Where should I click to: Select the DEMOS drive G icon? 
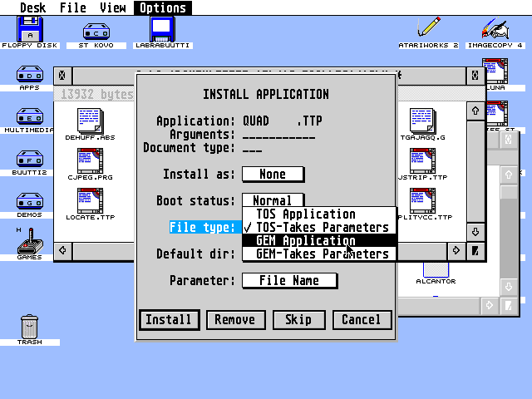pos(30,201)
